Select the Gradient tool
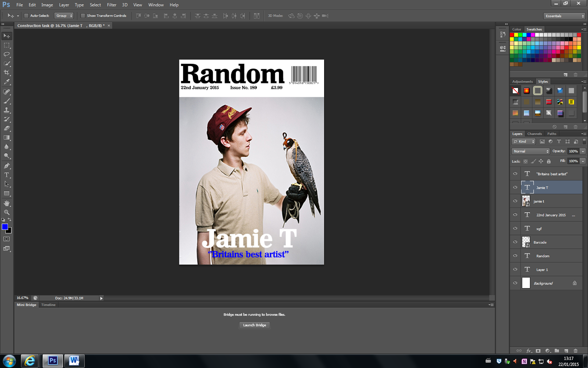Image resolution: width=588 pixels, height=368 pixels. pos(7,138)
